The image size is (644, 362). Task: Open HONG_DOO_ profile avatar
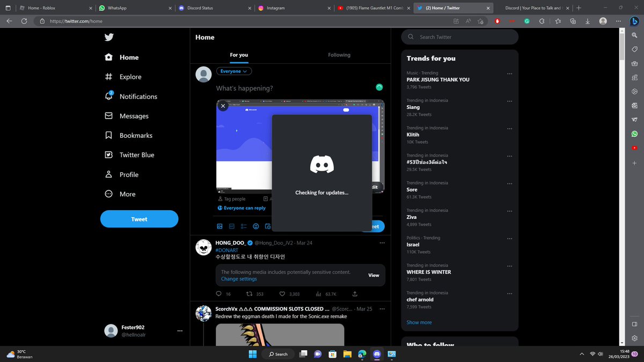(203, 247)
